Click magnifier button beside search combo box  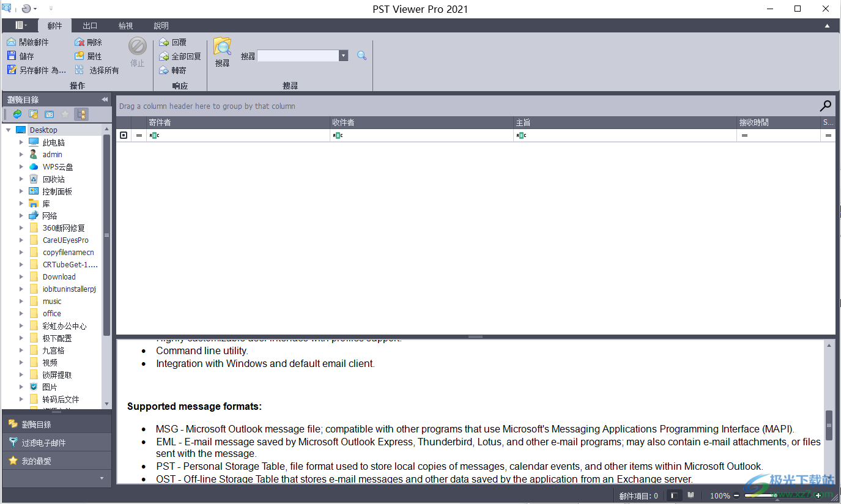click(x=361, y=56)
